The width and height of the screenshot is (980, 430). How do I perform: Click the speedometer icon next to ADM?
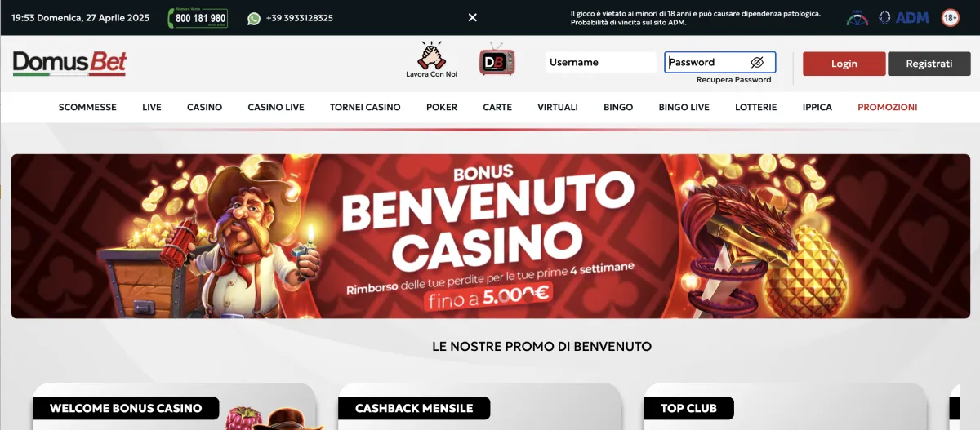[x=857, y=17]
